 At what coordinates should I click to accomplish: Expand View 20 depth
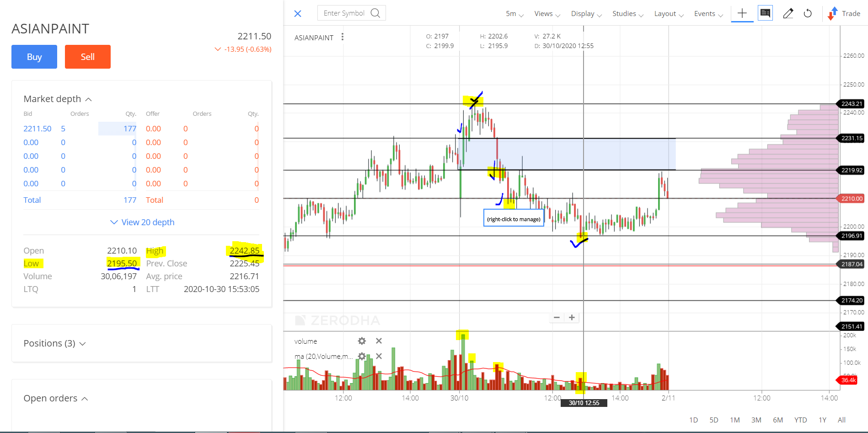pyautogui.click(x=142, y=222)
